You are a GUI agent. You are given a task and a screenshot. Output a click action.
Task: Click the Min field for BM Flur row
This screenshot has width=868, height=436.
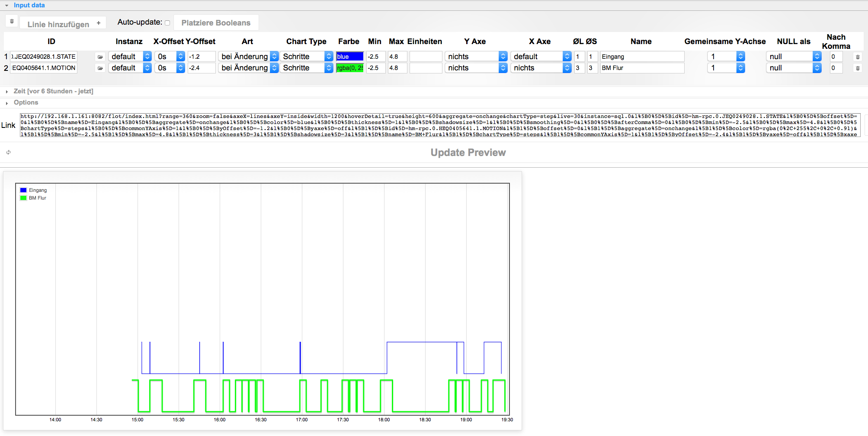(x=376, y=68)
